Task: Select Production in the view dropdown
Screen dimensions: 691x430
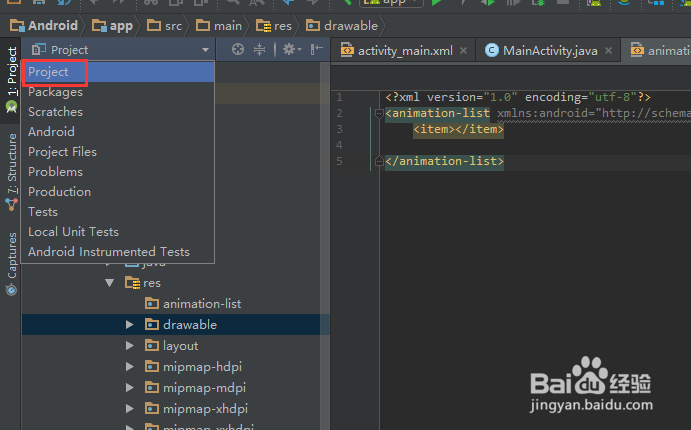Action: [x=118, y=192]
